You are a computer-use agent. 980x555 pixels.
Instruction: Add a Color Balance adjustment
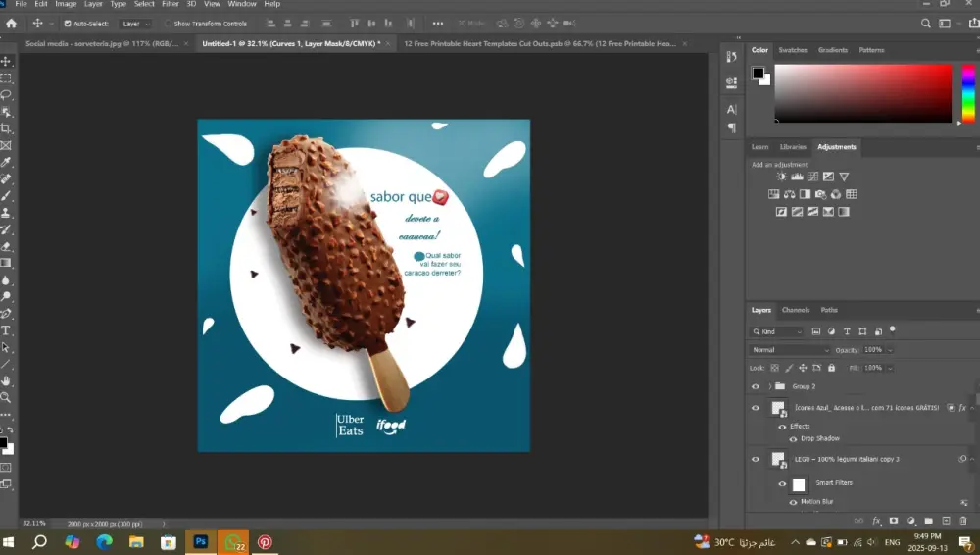tap(789, 194)
